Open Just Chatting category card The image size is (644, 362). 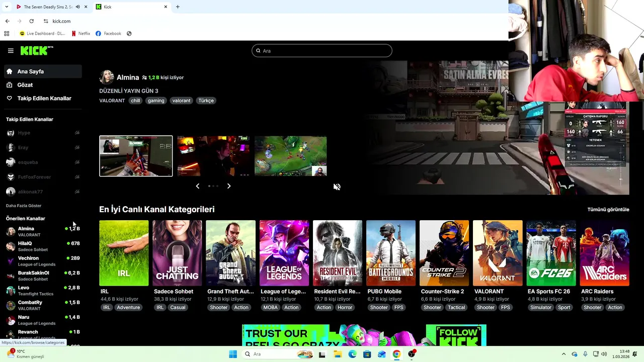pyautogui.click(x=177, y=253)
